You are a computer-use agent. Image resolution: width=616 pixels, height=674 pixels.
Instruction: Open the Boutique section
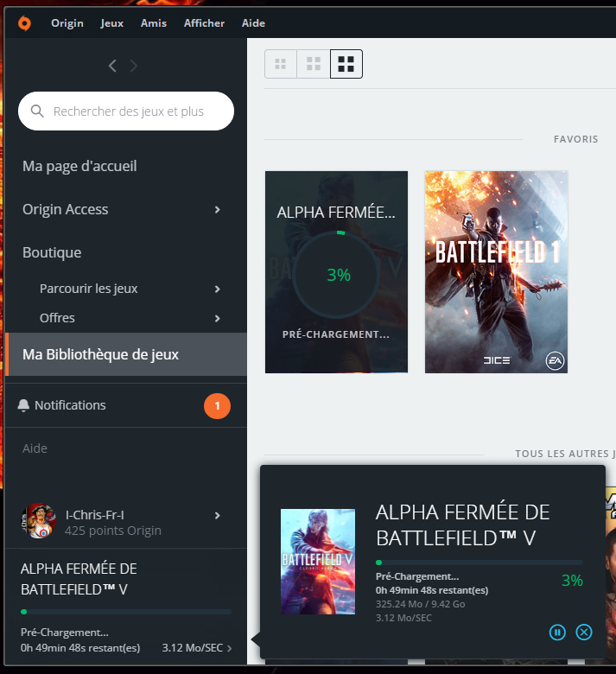pos(52,252)
